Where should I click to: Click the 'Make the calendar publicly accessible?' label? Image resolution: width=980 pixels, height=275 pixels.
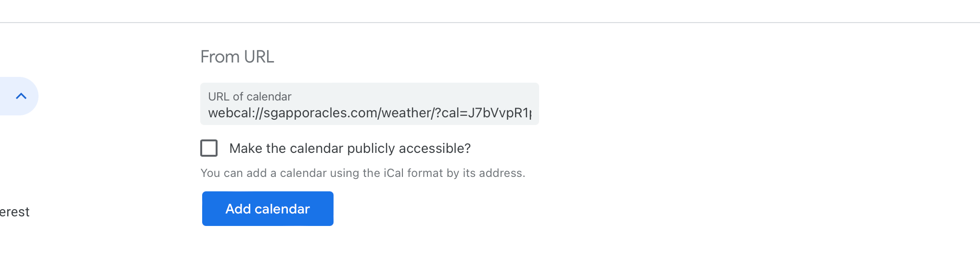[x=350, y=148]
